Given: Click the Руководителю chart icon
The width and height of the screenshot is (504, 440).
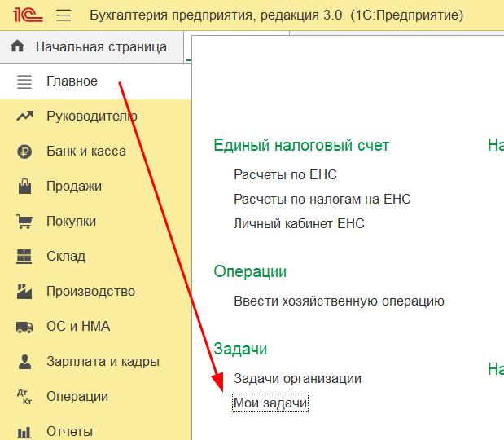Looking at the screenshot, I should (24, 116).
